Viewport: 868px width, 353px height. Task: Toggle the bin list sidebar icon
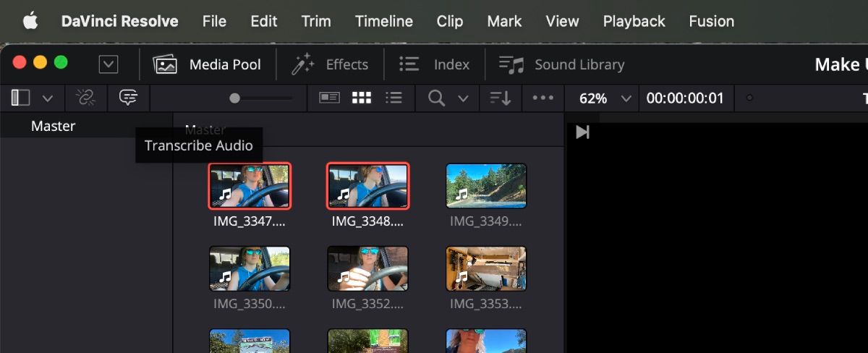click(21, 98)
